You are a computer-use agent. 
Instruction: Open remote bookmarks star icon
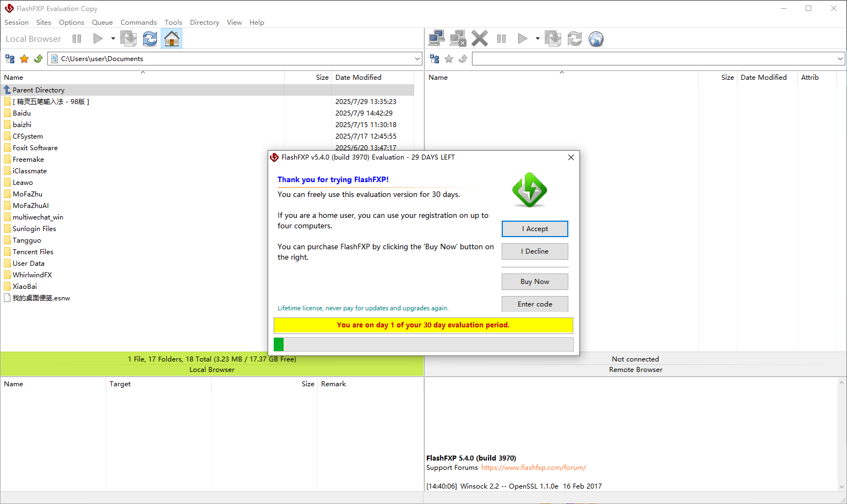pos(449,59)
